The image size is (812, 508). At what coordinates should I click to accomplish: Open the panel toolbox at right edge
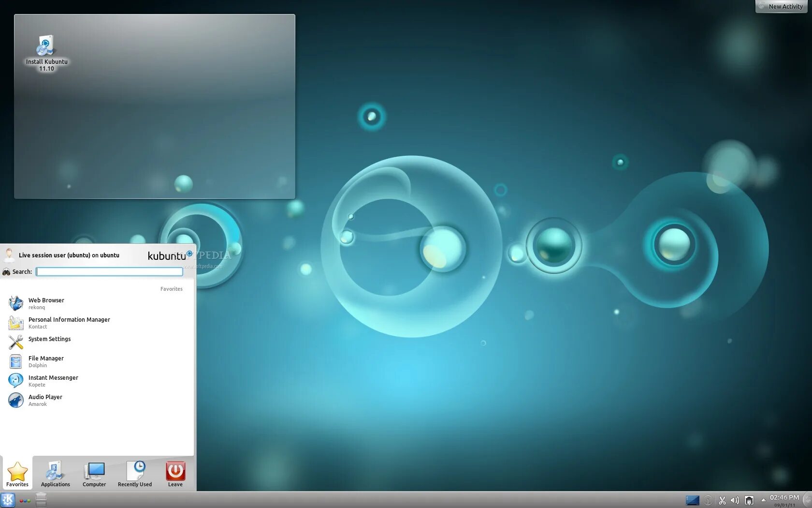(x=808, y=500)
